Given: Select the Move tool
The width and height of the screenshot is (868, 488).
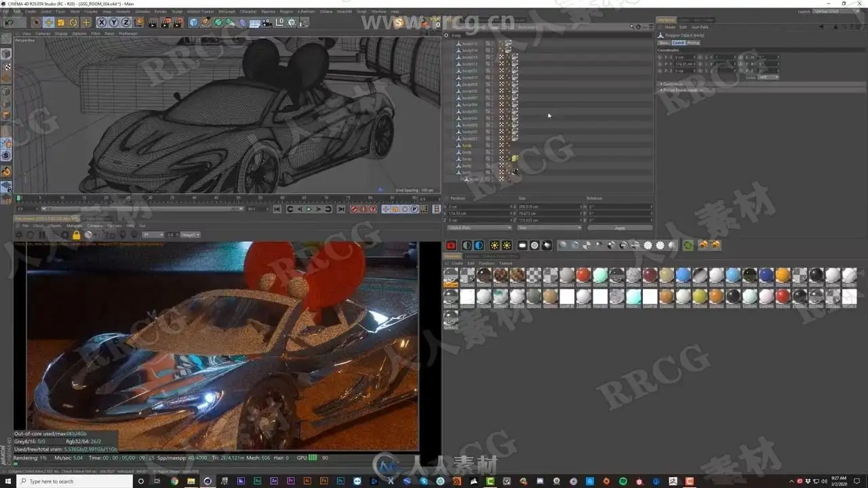Looking at the screenshot, I should coord(49,22).
